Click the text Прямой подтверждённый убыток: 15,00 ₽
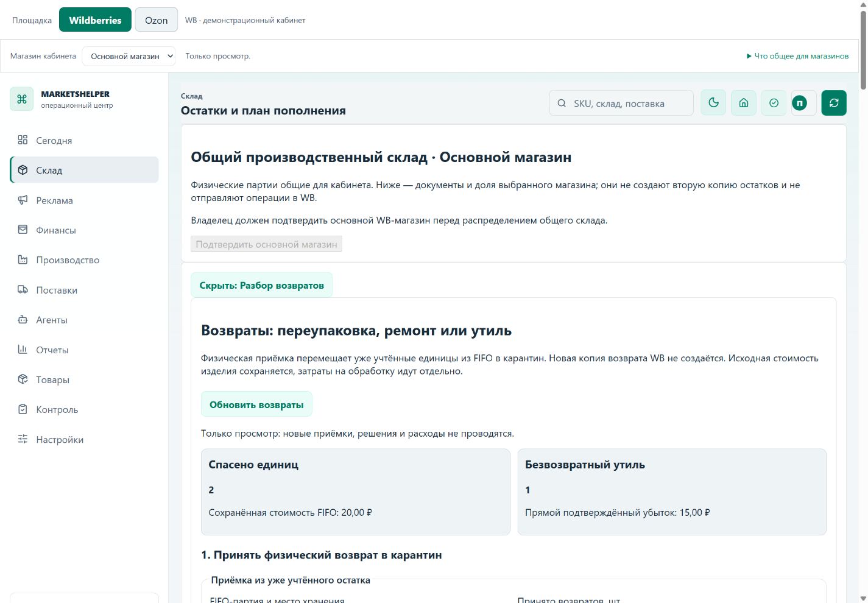The image size is (868, 603). click(617, 513)
